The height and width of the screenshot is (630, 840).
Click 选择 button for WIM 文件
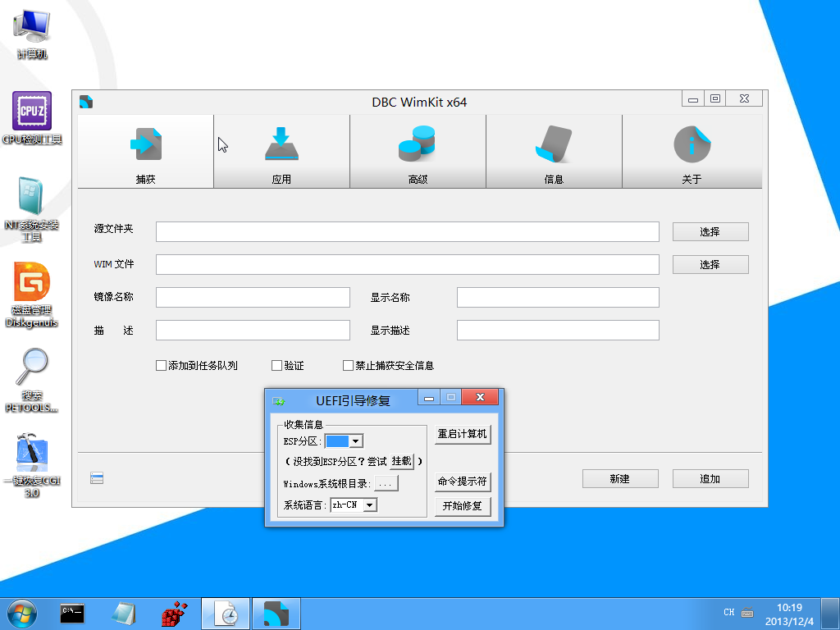click(710, 265)
